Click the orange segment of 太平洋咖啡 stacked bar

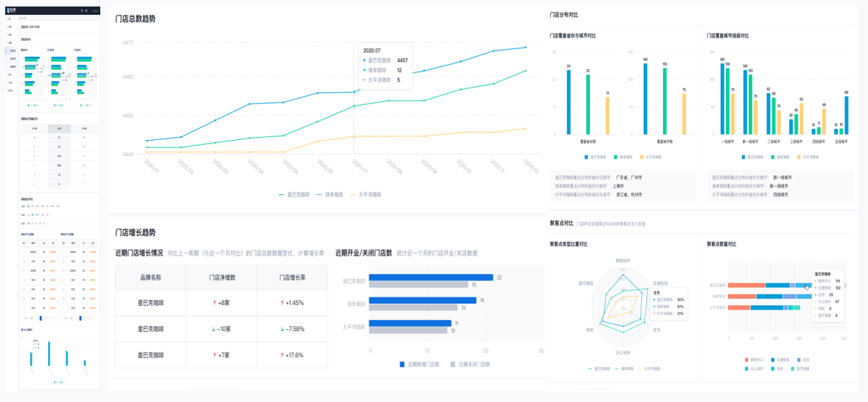739,308
